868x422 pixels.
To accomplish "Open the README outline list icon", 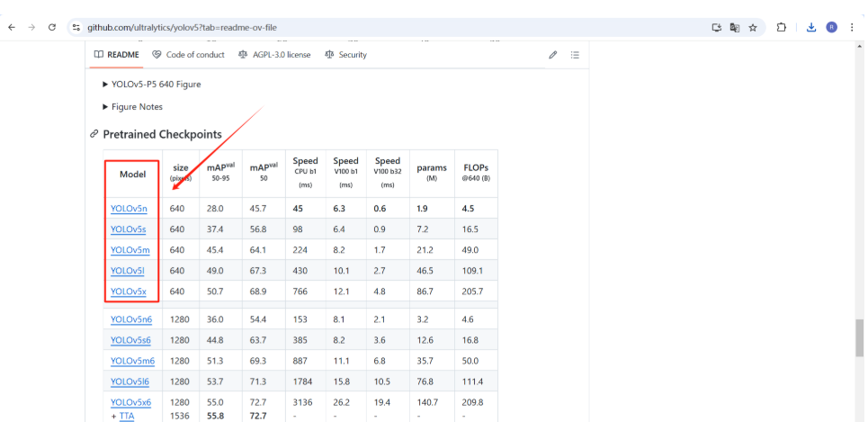I will coord(575,55).
